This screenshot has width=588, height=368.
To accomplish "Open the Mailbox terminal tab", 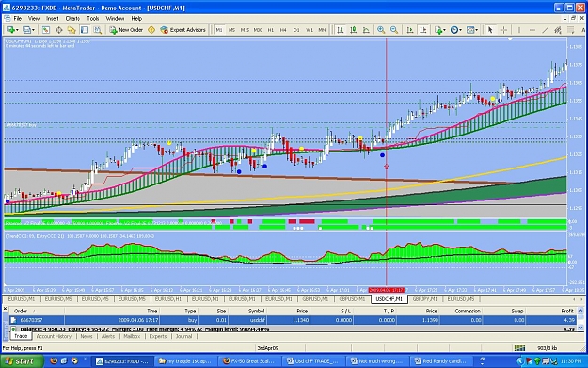I will pos(132,336).
